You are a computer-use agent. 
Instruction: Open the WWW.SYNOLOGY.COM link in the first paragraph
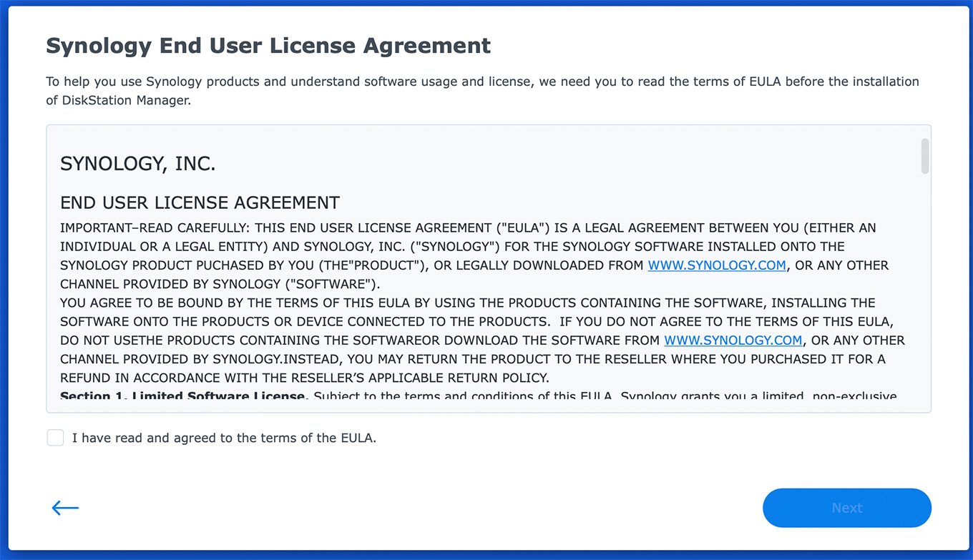tap(717, 265)
